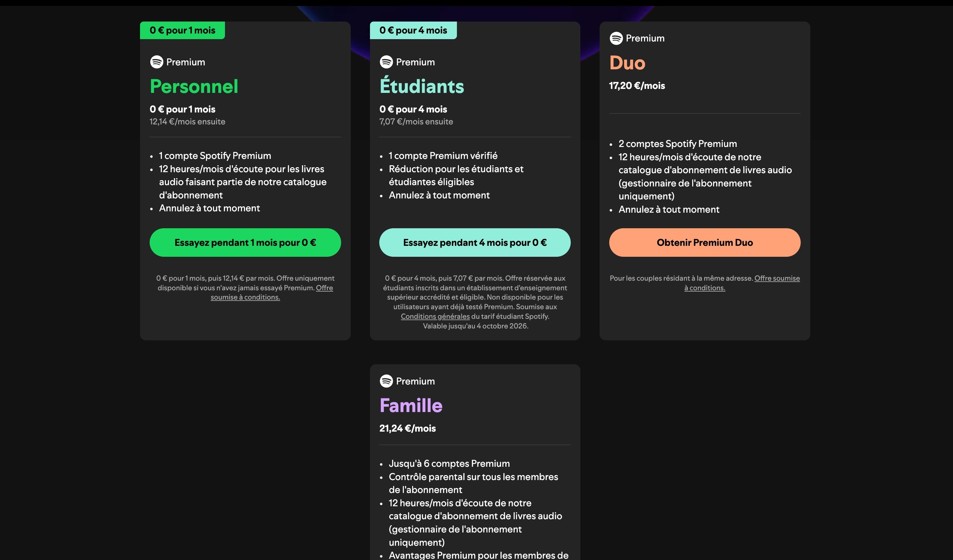This screenshot has height=560, width=953.
Task: Click 'Réduction pour les étudiants' bullet
Action: coord(456,175)
